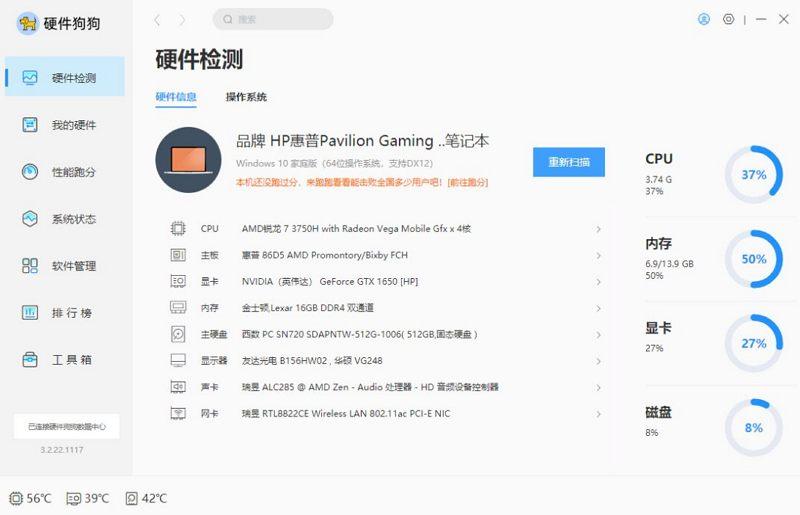
Task: Click the 内存 50% usage ring
Action: click(754, 259)
